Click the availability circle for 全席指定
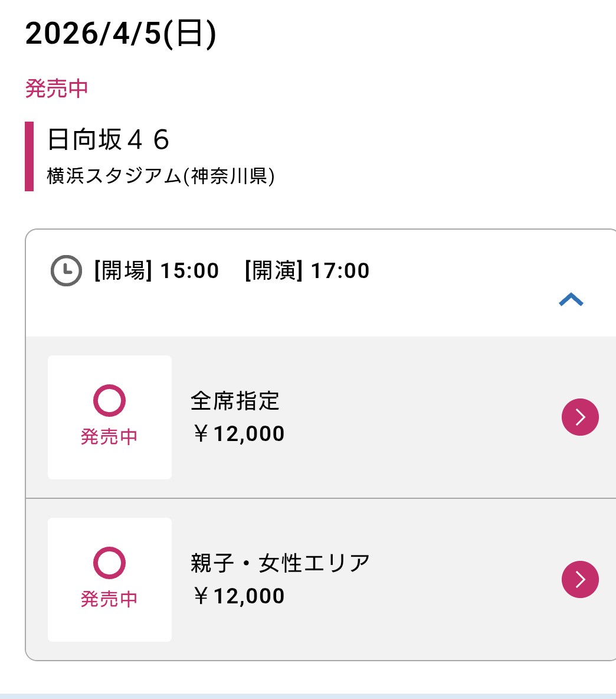The height and width of the screenshot is (699, 616). 109,401
